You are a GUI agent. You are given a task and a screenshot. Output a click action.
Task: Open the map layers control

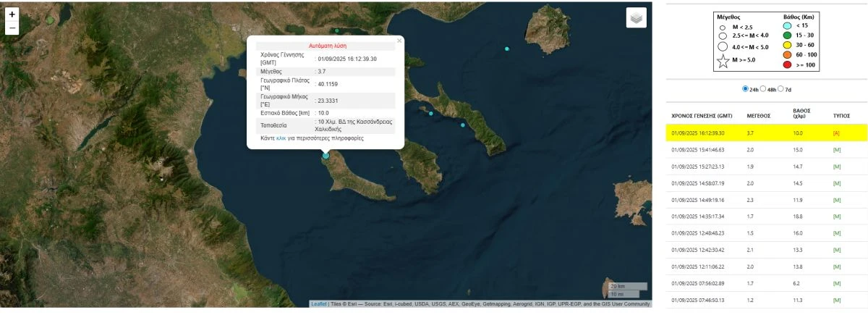637,18
